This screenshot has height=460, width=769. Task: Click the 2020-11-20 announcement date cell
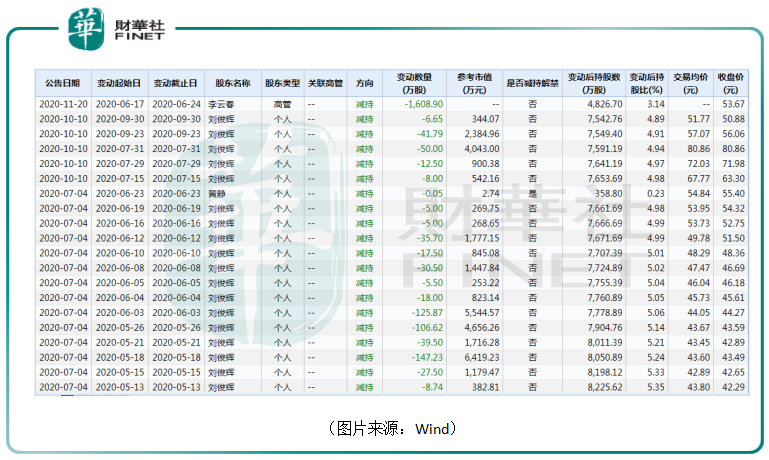[63, 104]
